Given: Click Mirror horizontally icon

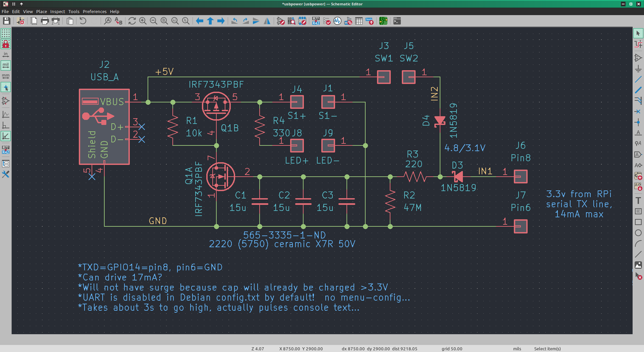Looking at the screenshot, I should coord(267,21).
